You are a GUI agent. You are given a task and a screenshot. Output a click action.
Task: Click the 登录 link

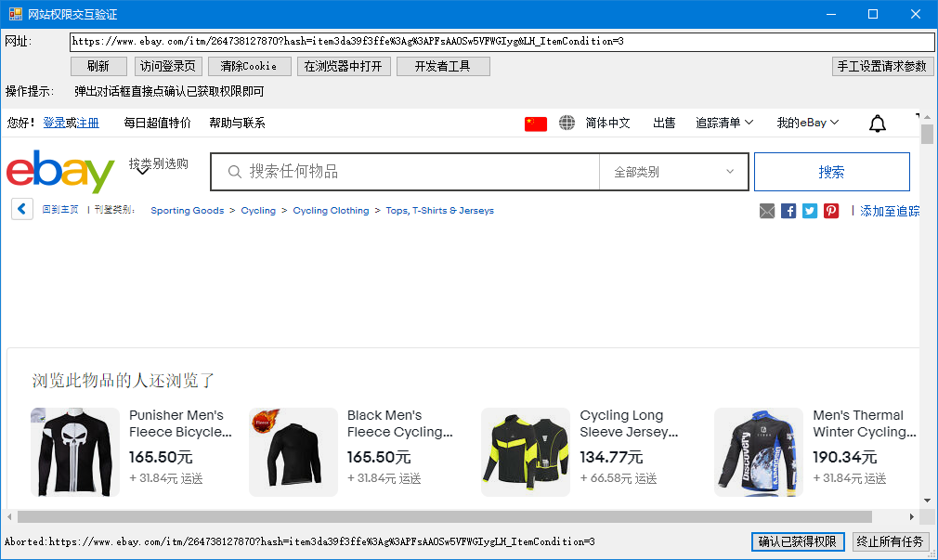(x=54, y=123)
